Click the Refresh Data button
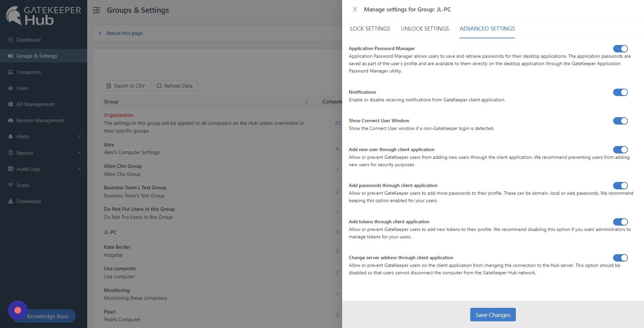The height and width of the screenshot is (328, 644). (x=174, y=86)
